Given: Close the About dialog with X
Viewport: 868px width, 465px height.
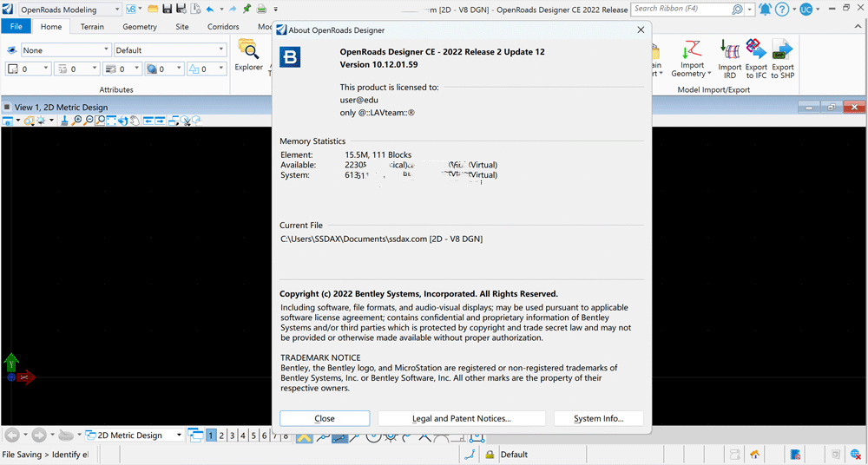Looking at the screenshot, I should click(641, 29).
